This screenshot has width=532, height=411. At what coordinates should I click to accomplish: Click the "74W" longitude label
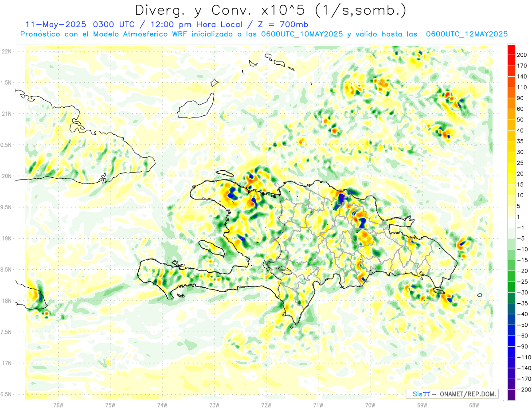click(x=162, y=405)
